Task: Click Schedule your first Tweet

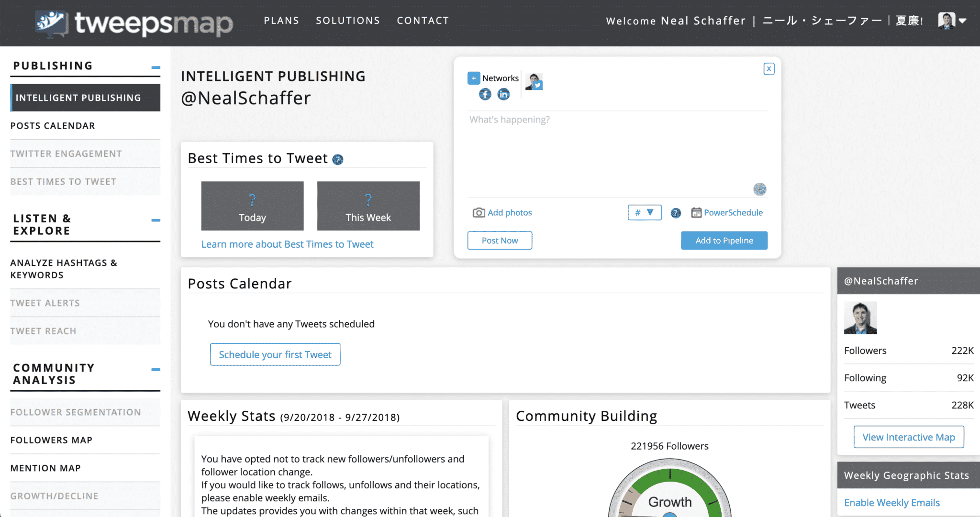Action: point(275,354)
